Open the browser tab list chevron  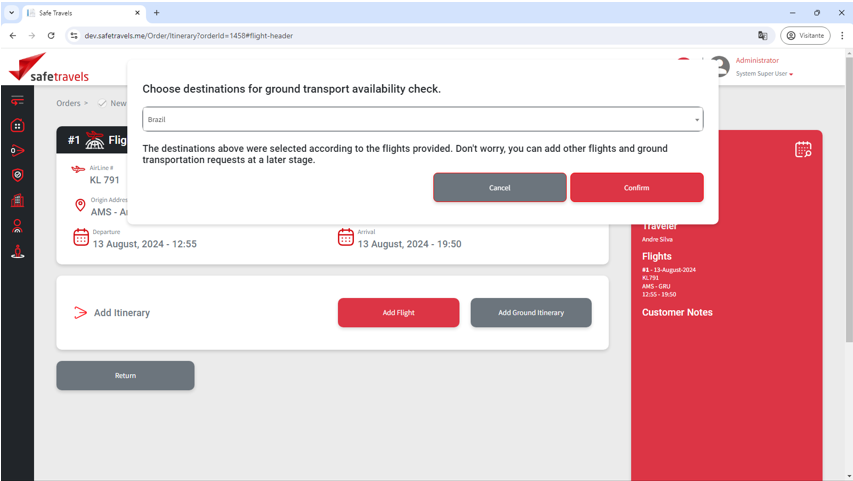10,12
